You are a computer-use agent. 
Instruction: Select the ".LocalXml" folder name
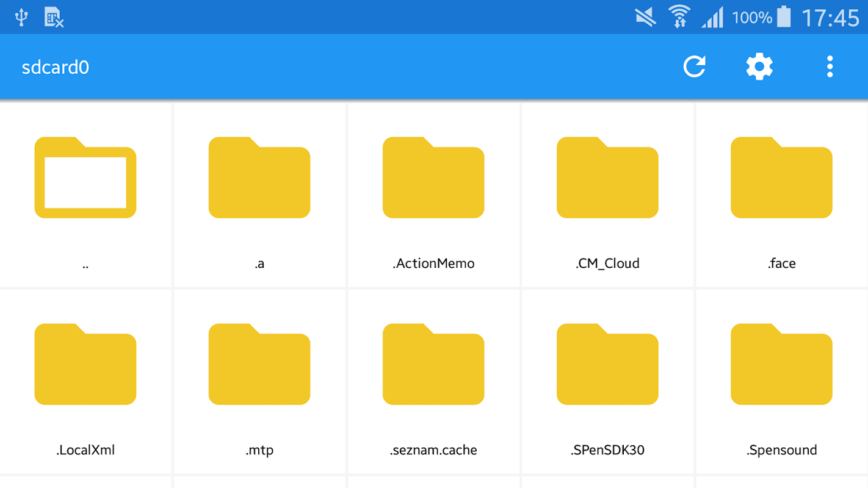pos(85,450)
